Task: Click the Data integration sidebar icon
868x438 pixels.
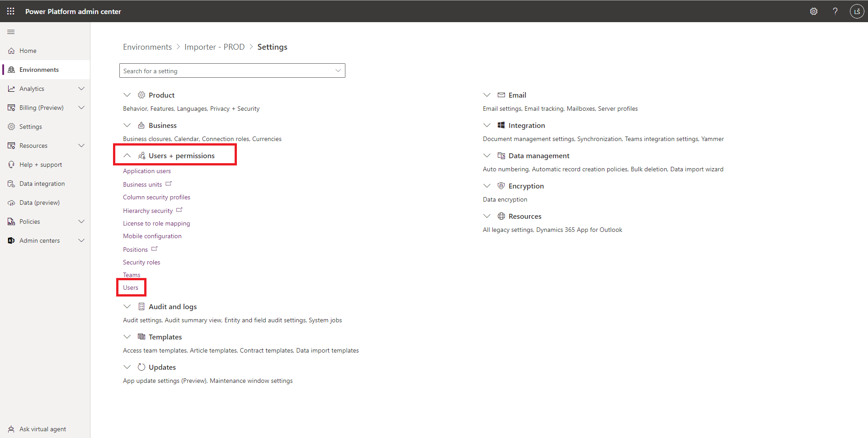Action: click(11, 184)
